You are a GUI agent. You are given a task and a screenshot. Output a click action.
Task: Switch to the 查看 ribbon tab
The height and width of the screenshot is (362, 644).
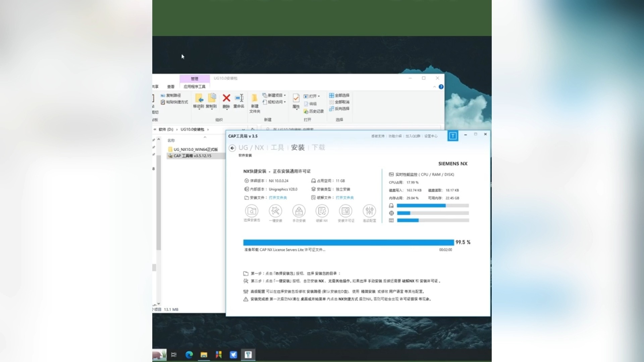[171, 86]
